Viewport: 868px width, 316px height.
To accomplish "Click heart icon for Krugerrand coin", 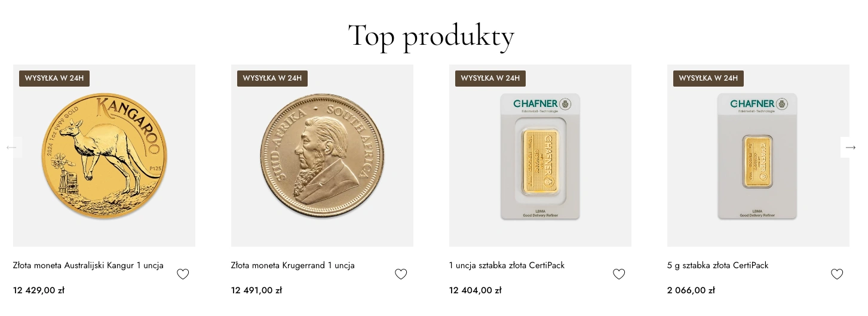I will coord(401,274).
